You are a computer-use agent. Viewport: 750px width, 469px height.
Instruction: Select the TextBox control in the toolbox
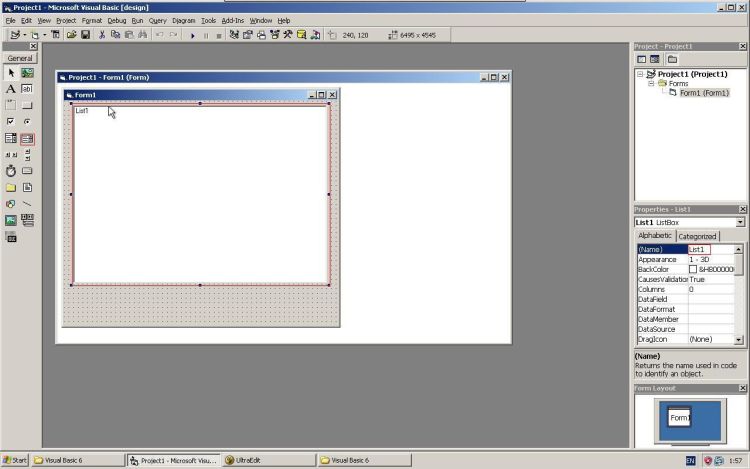[27, 89]
